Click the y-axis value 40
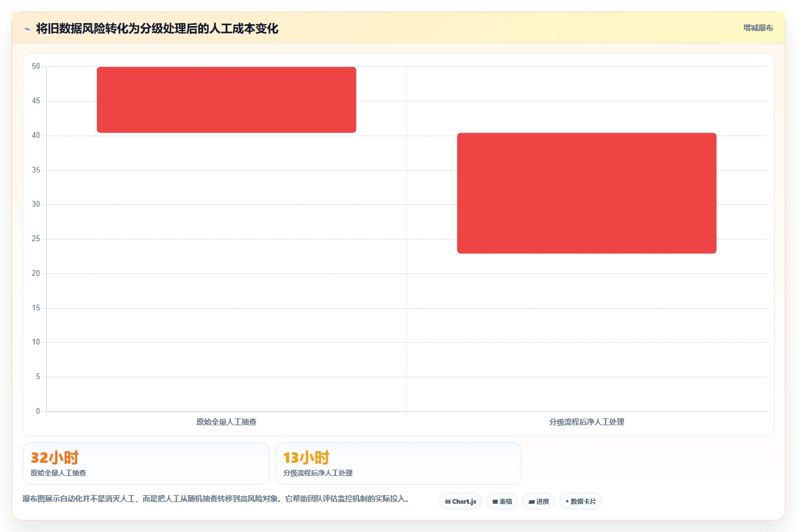Viewport: 797px width, 532px height. [x=36, y=136]
